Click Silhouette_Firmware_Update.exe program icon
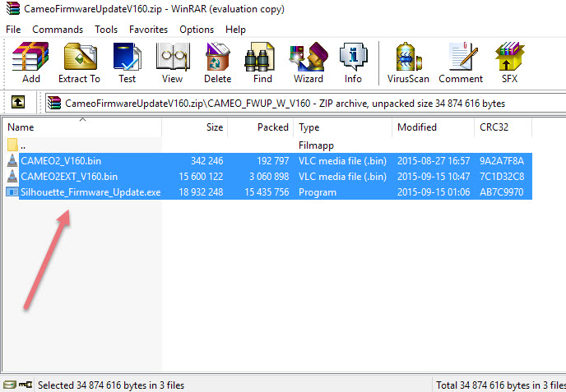 pyautogui.click(x=12, y=191)
